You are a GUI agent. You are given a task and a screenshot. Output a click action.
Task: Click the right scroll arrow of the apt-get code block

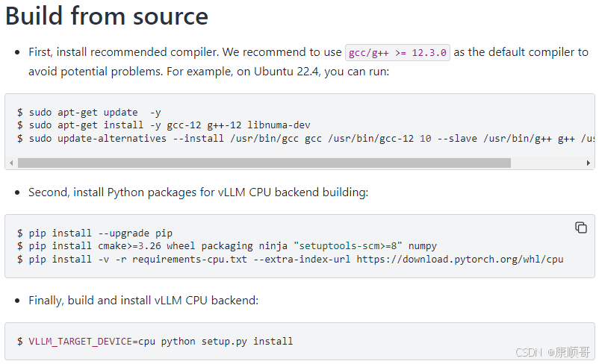[x=589, y=163]
